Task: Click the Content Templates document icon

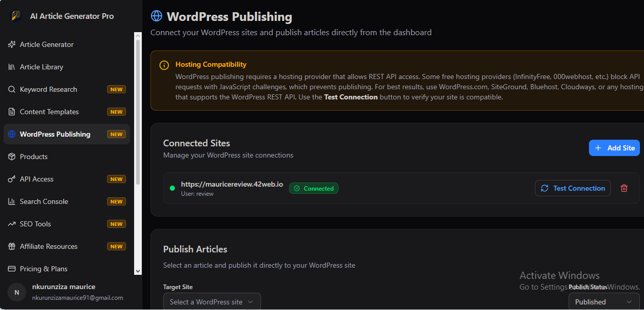Action: tap(12, 112)
